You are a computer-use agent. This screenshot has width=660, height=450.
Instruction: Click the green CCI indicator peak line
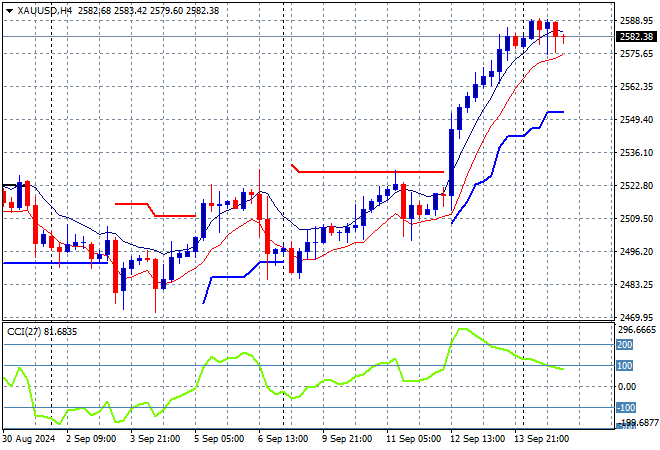point(462,329)
